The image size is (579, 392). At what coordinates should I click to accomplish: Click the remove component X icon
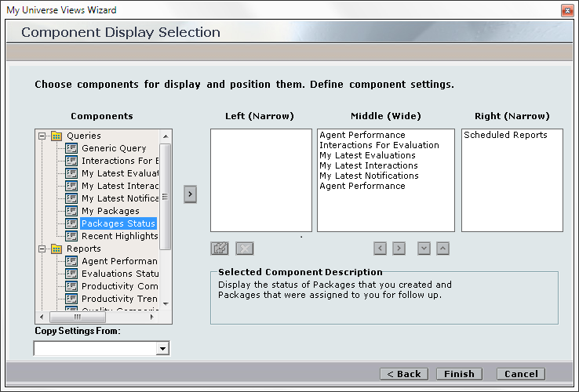(245, 249)
